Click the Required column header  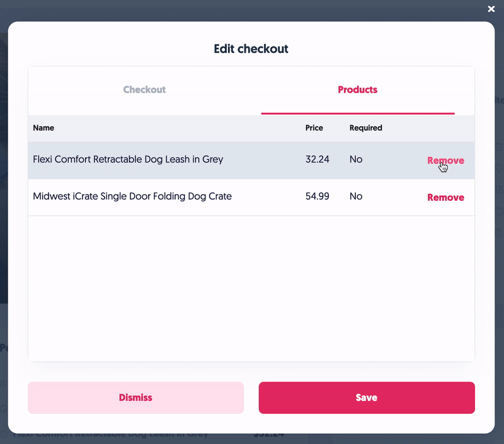[365, 128]
